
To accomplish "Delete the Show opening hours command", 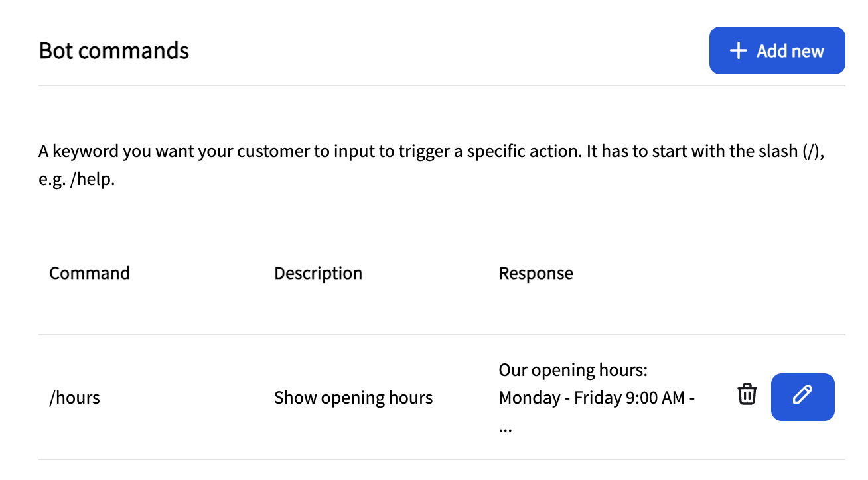I will [x=747, y=394].
